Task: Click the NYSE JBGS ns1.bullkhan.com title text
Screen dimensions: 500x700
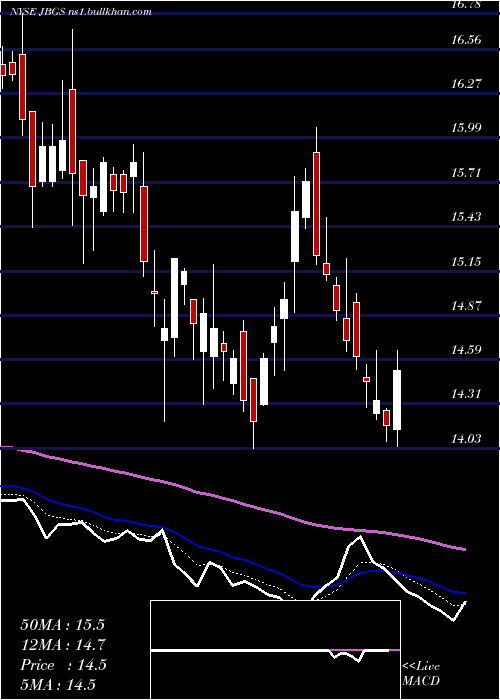Action: [81, 12]
